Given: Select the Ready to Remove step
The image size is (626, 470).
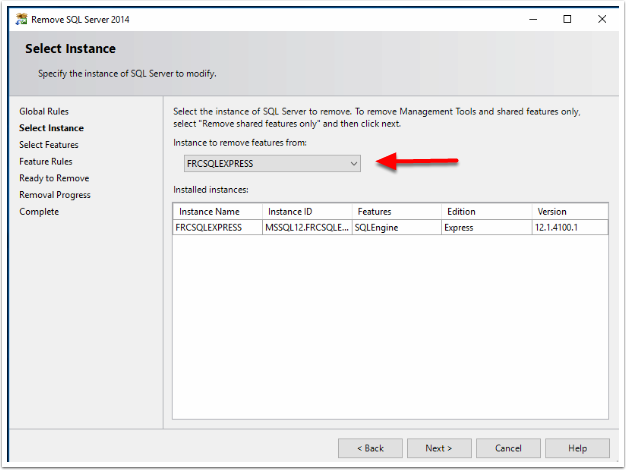Looking at the screenshot, I should 54,178.
